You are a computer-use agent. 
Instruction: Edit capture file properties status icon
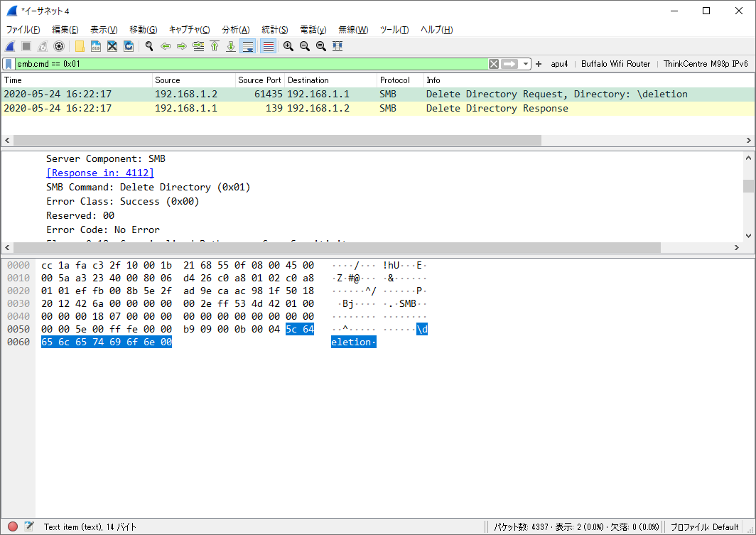coord(29,526)
